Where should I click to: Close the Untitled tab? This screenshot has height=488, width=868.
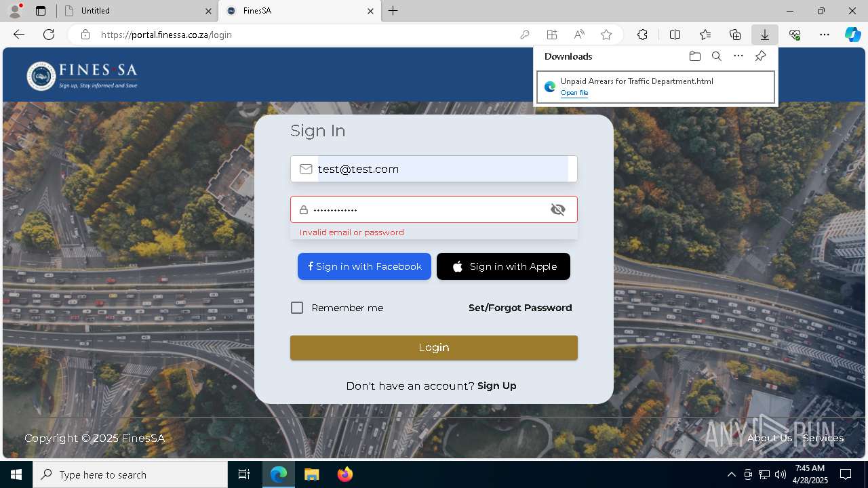point(208,11)
